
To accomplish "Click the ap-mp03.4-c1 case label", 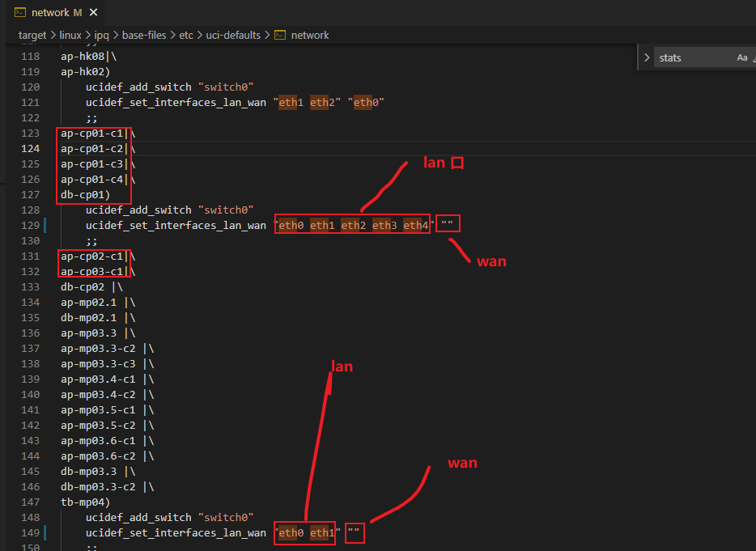I will (98, 379).
